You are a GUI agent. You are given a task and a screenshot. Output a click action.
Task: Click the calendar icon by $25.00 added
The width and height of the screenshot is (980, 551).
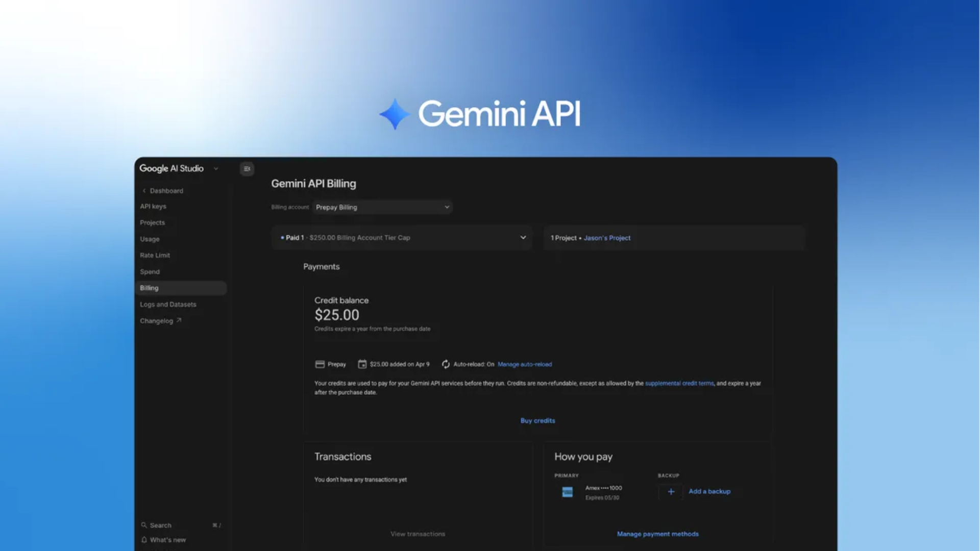pos(362,364)
